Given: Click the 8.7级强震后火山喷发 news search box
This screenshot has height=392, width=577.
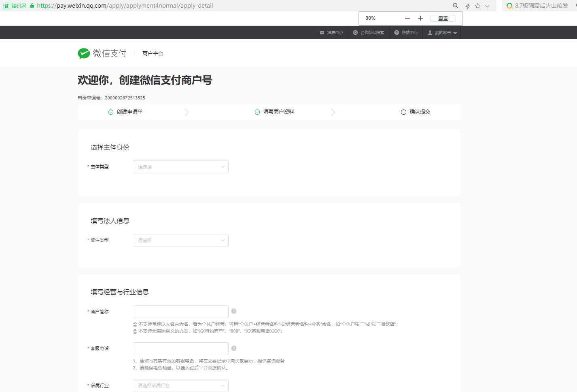Looking at the screenshot, I should pyautogui.click(x=539, y=6).
